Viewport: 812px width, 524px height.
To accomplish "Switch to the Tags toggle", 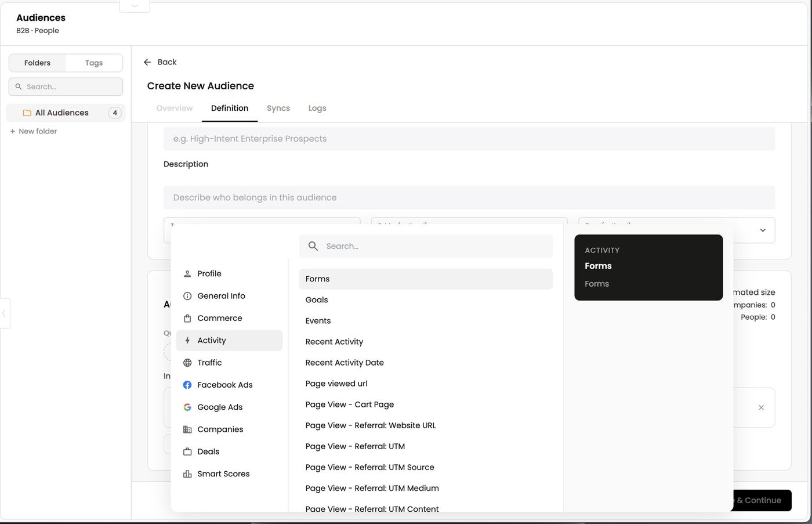I will click(x=94, y=63).
